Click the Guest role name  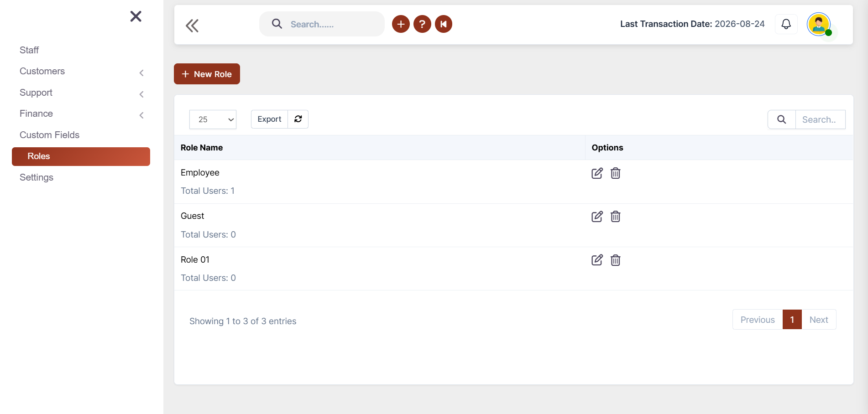(x=192, y=216)
